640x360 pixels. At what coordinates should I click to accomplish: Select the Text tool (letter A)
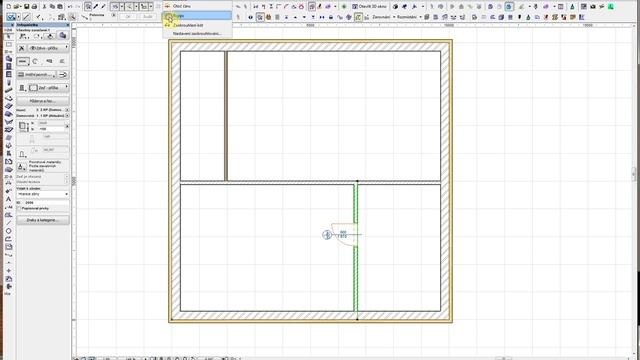coord(9,199)
